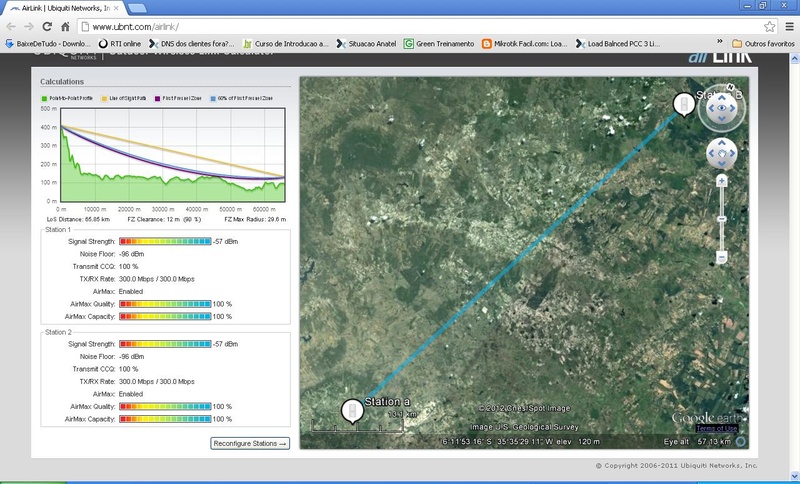Pan the map up with hand control
The height and width of the screenshot is (484, 800).
click(721, 142)
